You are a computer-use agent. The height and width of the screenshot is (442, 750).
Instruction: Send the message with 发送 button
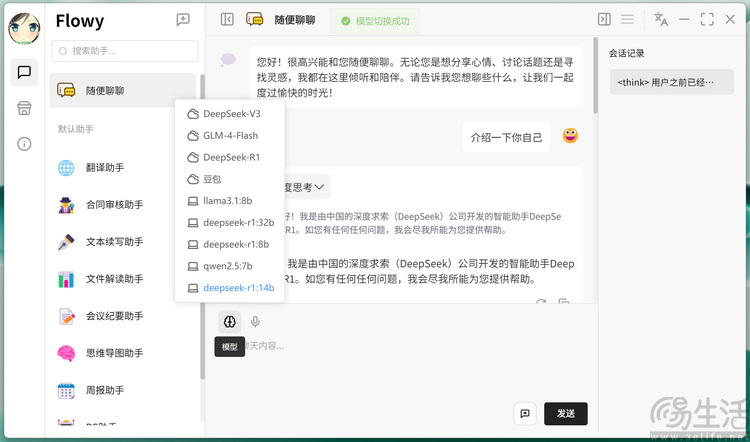tap(566, 414)
